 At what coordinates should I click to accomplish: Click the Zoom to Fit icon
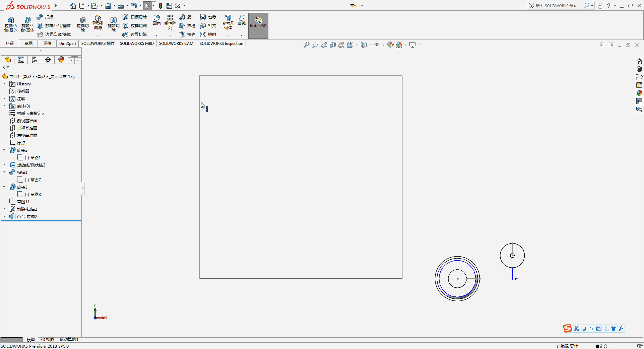point(306,45)
